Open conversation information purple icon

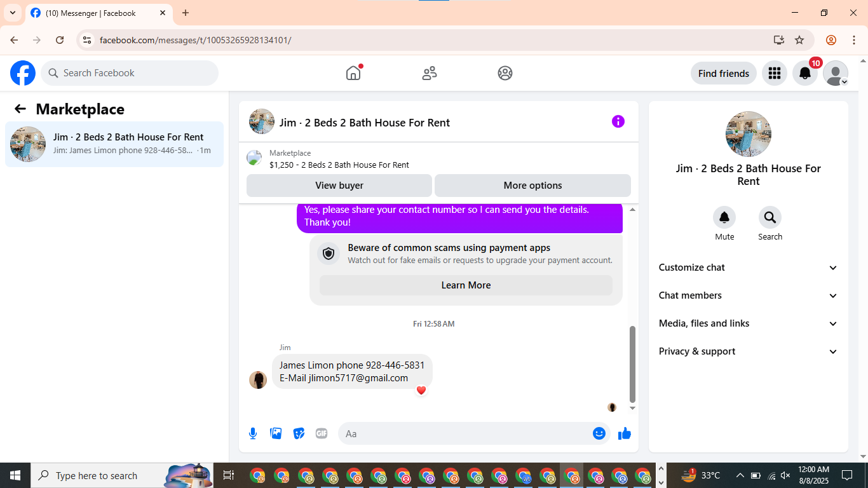pyautogui.click(x=618, y=121)
